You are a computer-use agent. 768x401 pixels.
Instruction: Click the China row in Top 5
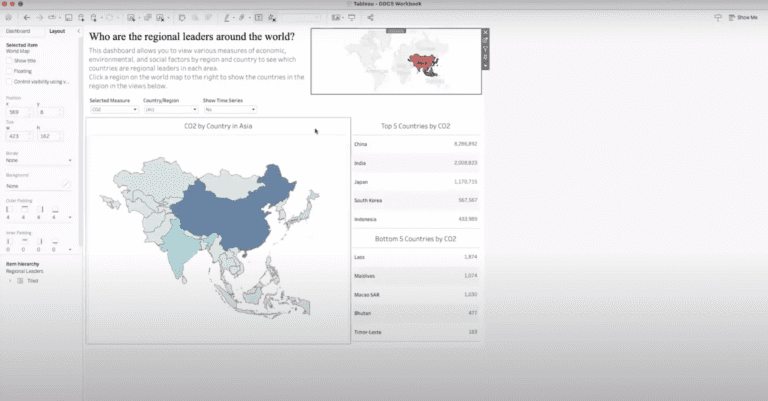tap(415, 144)
